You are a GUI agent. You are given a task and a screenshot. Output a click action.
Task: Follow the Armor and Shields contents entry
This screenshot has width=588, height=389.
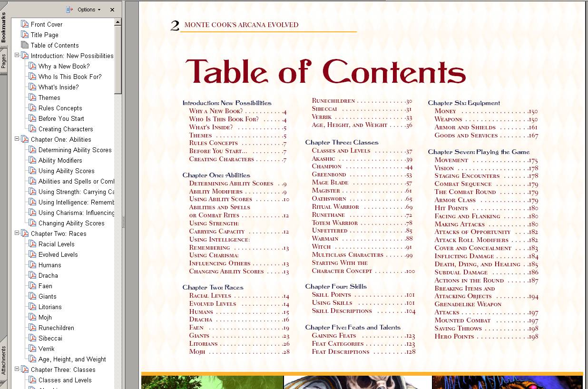pos(486,127)
